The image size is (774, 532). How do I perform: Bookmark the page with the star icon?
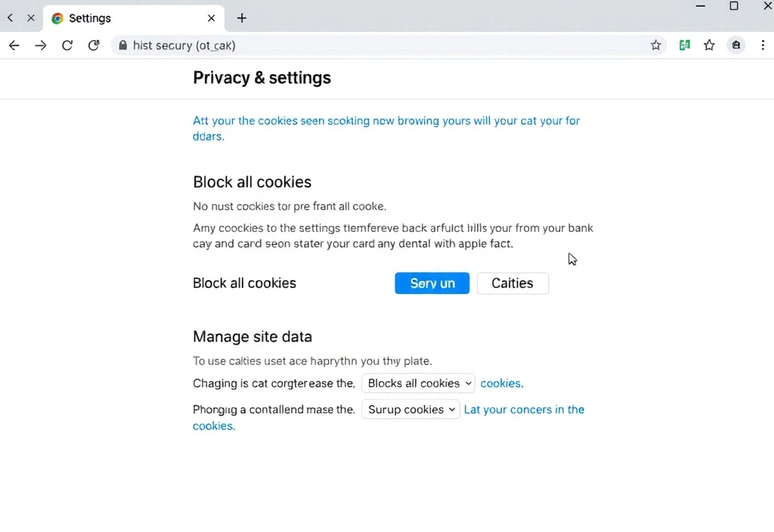709,45
